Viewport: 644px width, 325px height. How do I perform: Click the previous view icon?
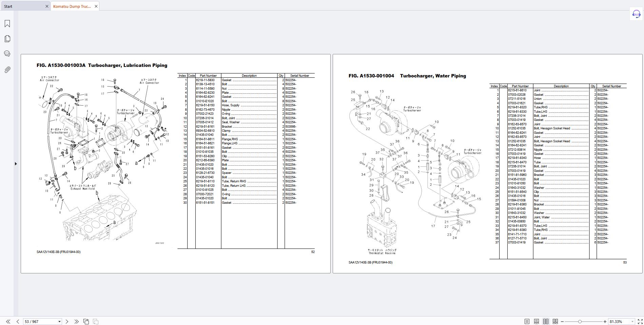point(86,322)
